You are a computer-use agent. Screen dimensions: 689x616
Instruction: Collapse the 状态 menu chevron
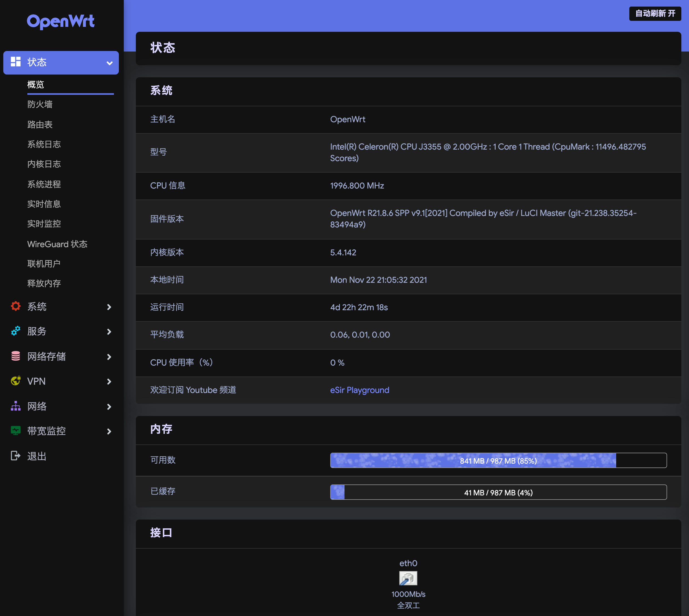(x=109, y=63)
